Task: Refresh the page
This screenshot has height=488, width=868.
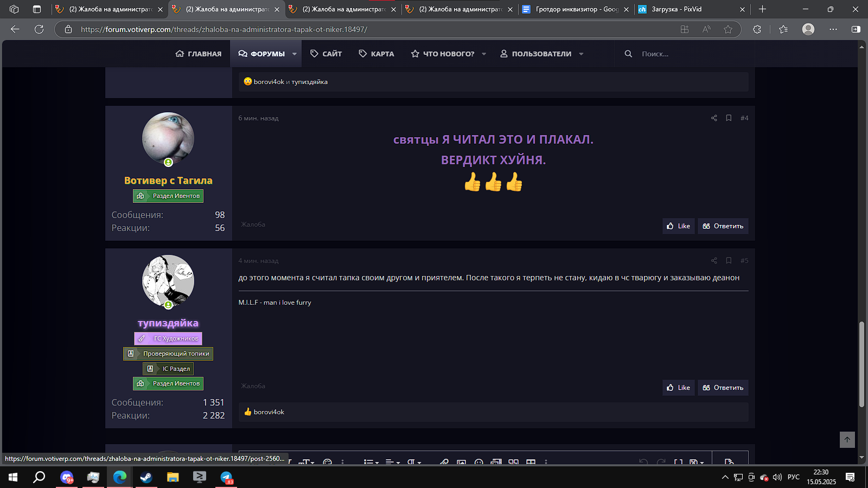Action: pyautogui.click(x=39, y=29)
